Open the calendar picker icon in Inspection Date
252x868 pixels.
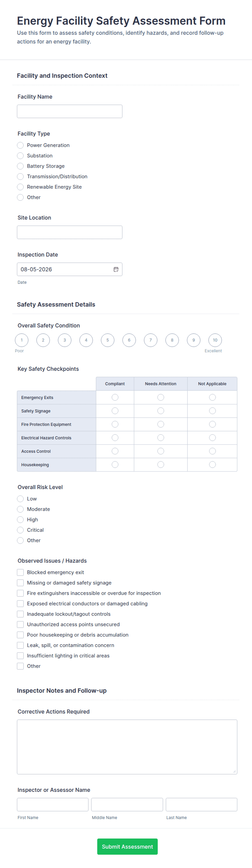tap(116, 269)
